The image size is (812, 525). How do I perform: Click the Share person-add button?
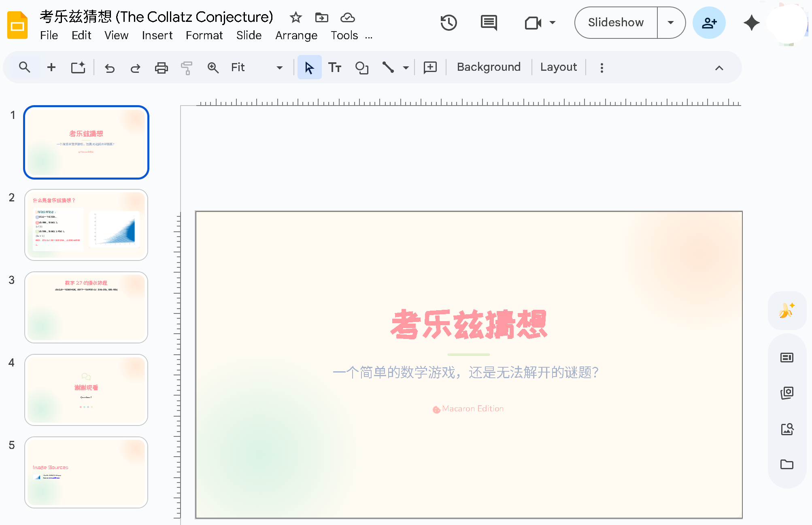pyautogui.click(x=709, y=23)
